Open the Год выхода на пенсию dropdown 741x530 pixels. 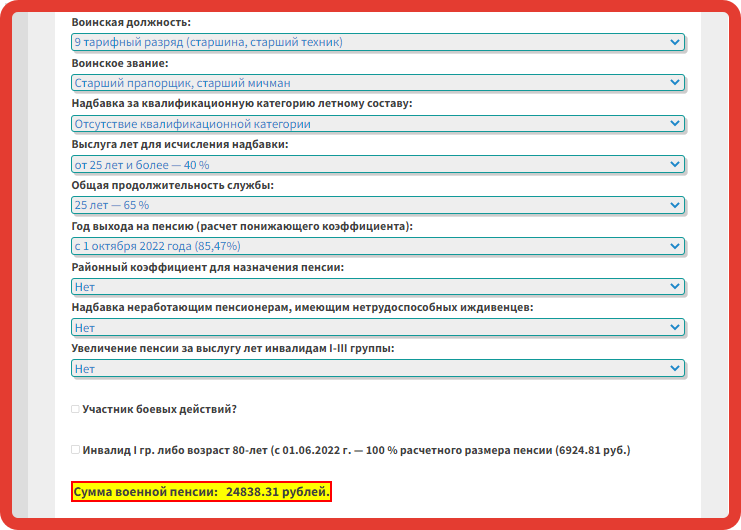coord(378,246)
